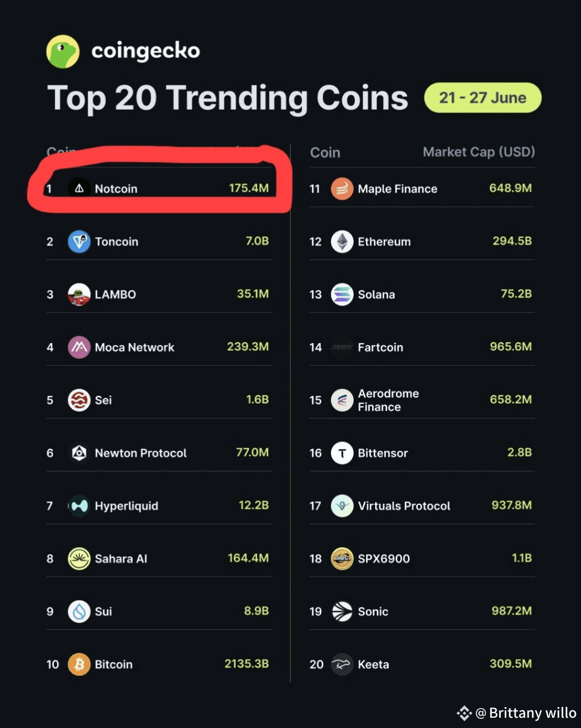Click the Keeta coin icon
This screenshot has height=728, width=581.
pyautogui.click(x=342, y=664)
